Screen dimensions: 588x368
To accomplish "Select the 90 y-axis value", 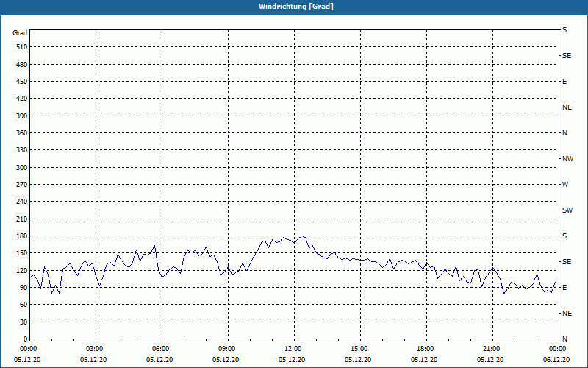I will [24, 288].
